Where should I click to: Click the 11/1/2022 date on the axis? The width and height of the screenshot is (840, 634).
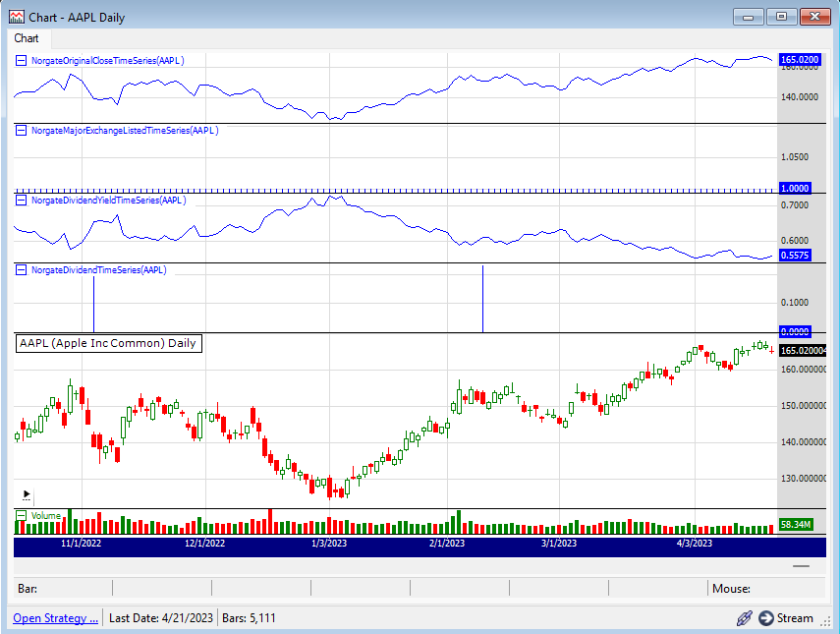click(x=81, y=543)
